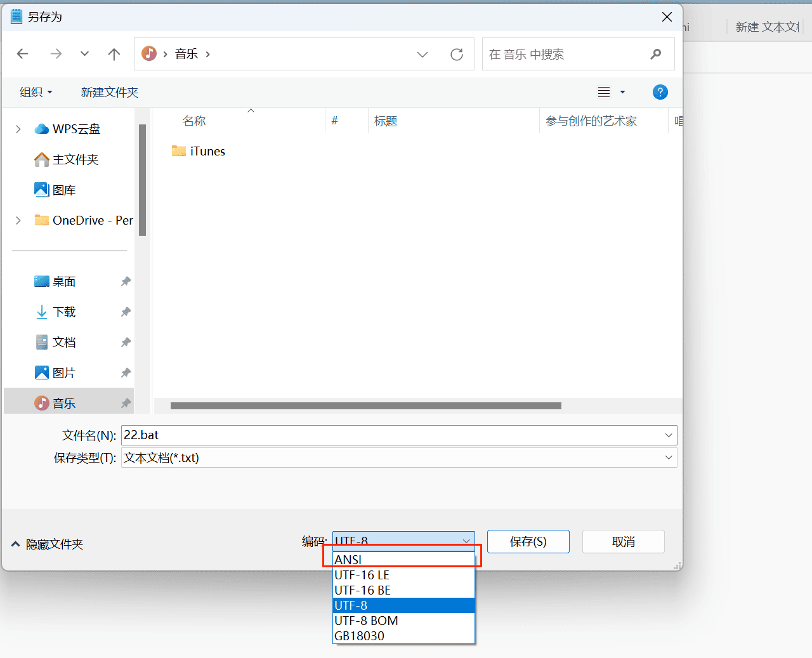This screenshot has width=812, height=658.
Task: Expand the WPS云盘 tree node
Action: click(x=18, y=129)
